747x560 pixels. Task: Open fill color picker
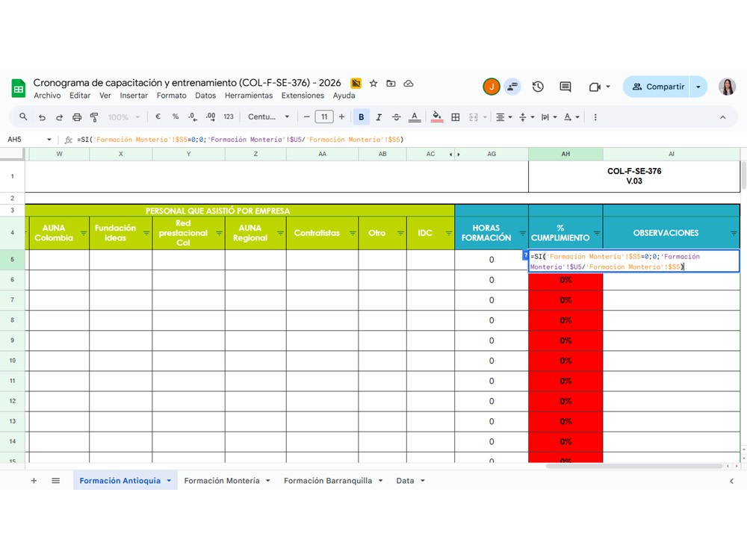[x=437, y=117]
